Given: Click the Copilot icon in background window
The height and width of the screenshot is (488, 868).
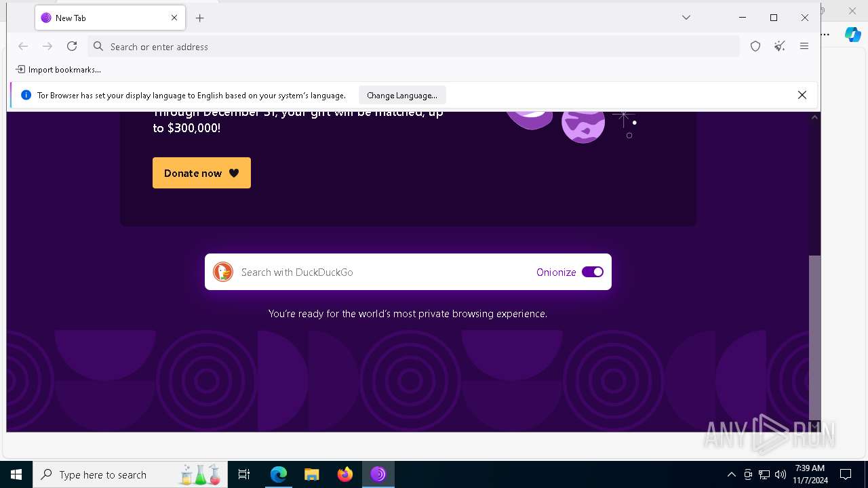Looking at the screenshot, I should tap(853, 35).
